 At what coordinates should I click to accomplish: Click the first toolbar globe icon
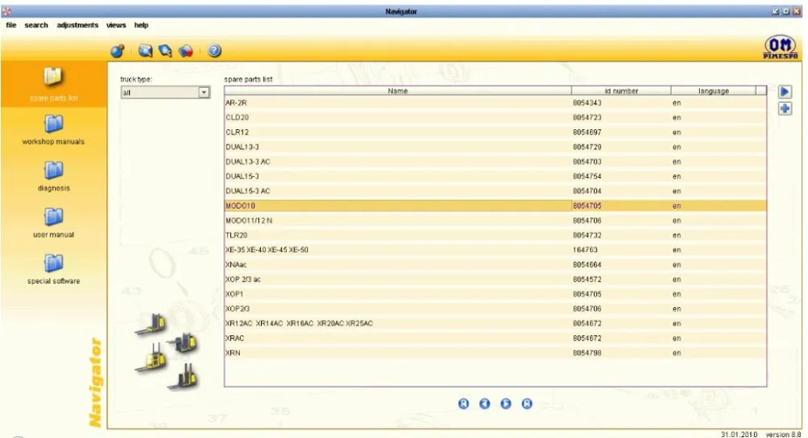117,50
